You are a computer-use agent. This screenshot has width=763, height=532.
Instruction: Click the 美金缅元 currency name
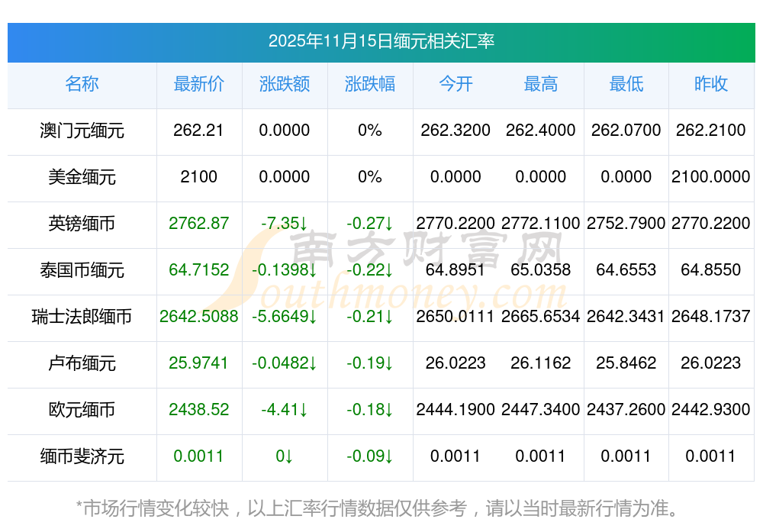point(82,177)
